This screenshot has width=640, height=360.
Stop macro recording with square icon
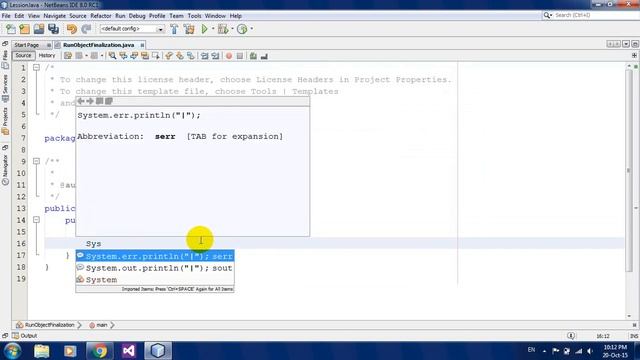point(240,56)
